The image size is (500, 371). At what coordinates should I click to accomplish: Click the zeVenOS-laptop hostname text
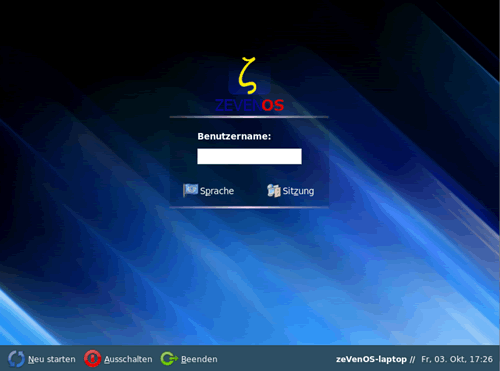[371, 359]
